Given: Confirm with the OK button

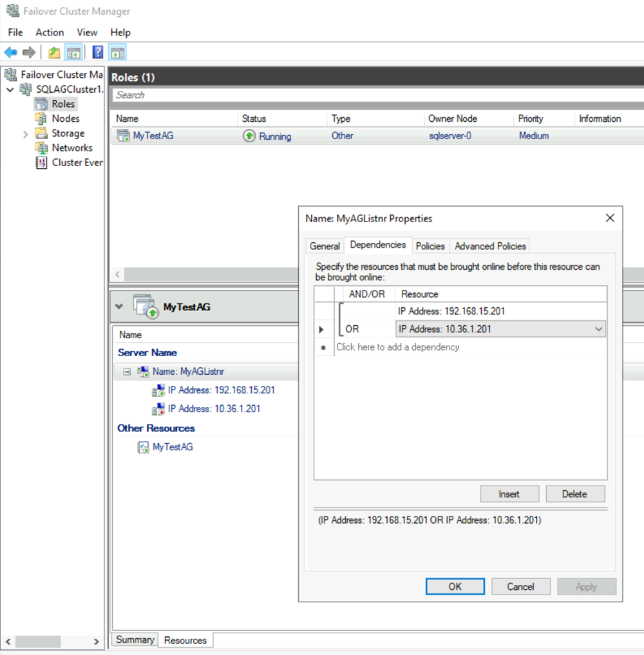Looking at the screenshot, I should 455,587.
